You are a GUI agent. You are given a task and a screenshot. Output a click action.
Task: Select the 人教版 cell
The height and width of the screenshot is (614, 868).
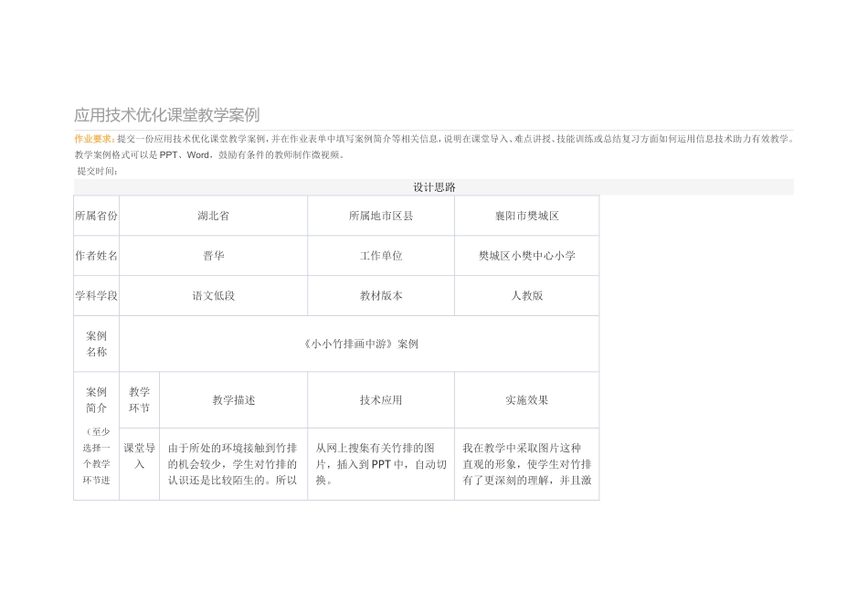(x=526, y=296)
